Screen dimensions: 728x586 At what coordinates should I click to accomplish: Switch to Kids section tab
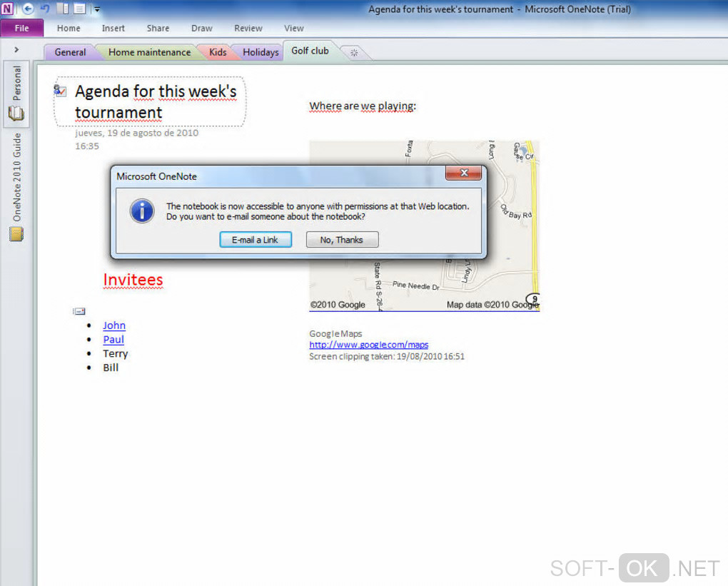(218, 52)
